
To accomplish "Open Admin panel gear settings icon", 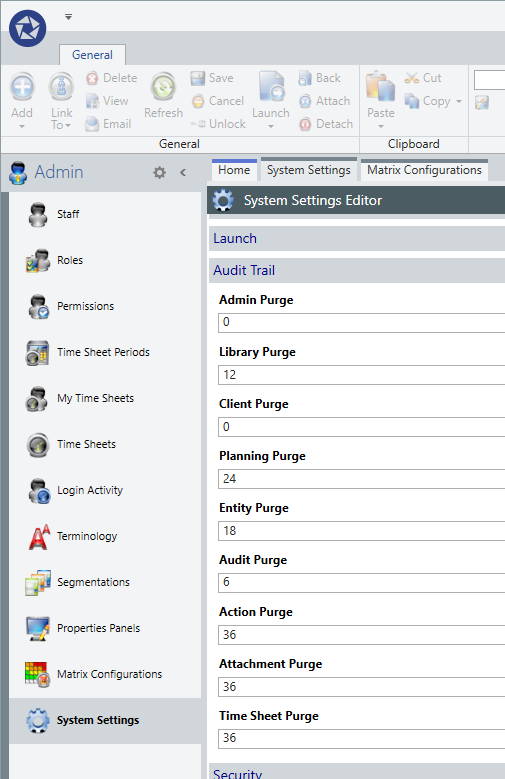I will tap(159, 172).
